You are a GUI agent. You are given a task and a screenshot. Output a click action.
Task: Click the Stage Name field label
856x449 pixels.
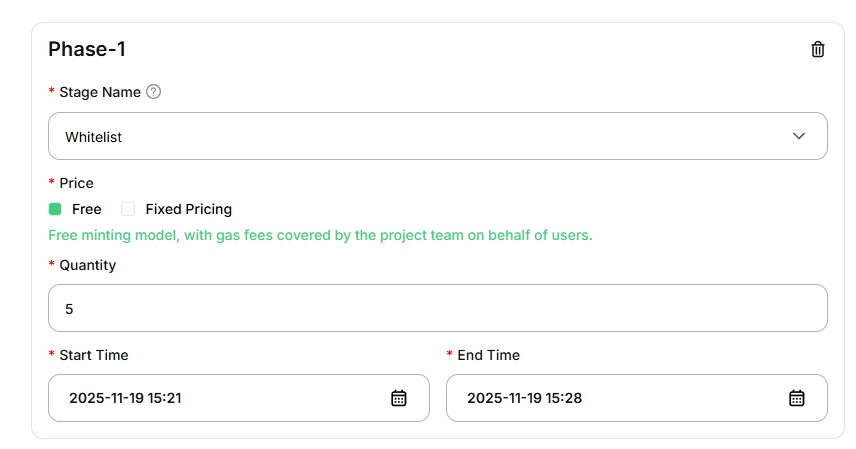(100, 92)
